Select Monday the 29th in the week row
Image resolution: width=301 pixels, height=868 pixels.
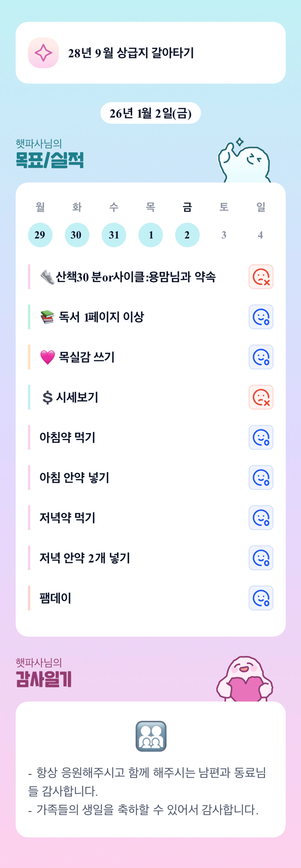[40, 235]
